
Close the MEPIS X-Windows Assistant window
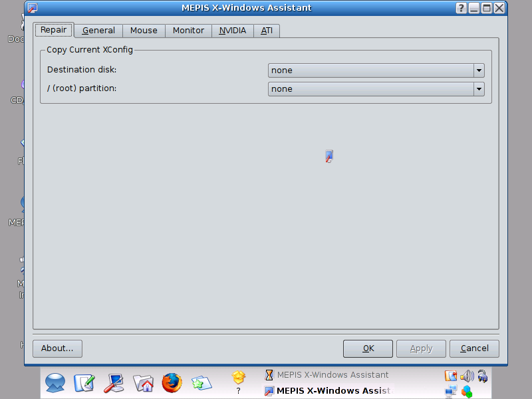point(499,8)
